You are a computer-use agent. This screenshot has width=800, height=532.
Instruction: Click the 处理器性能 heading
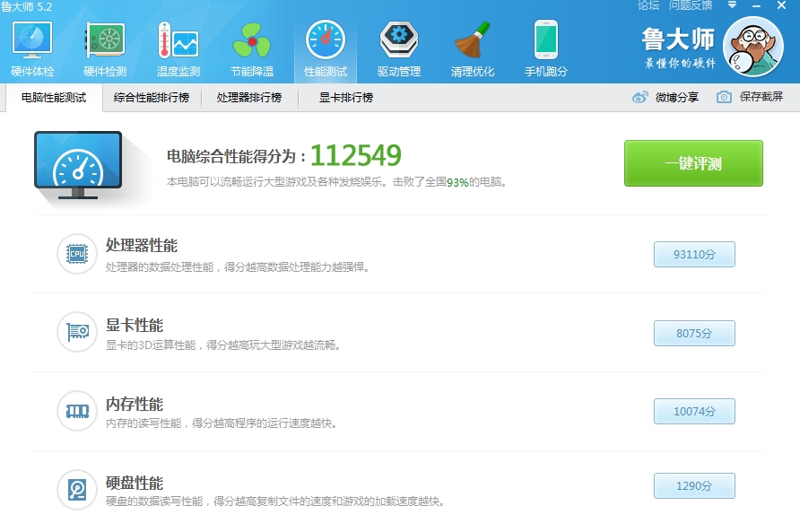click(x=142, y=246)
